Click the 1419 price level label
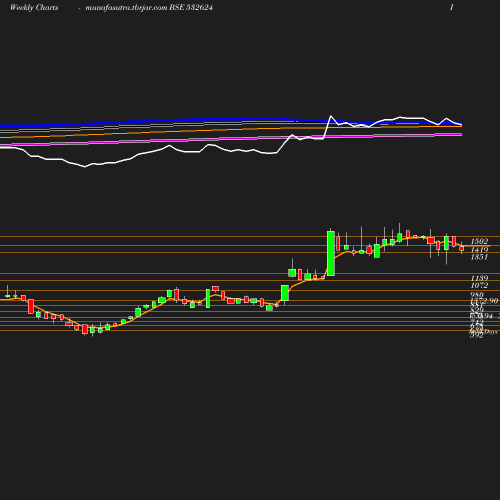The width and height of the screenshot is (500, 500). click(x=479, y=249)
